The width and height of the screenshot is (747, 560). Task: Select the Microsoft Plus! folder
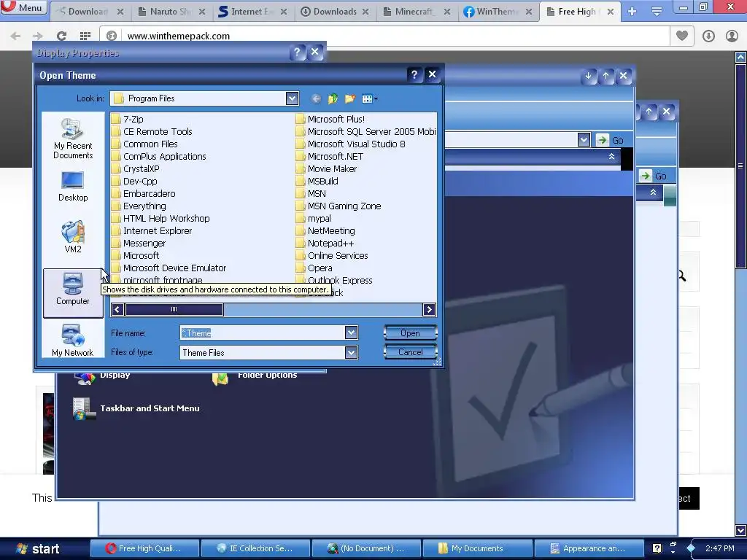tap(330, 119)
